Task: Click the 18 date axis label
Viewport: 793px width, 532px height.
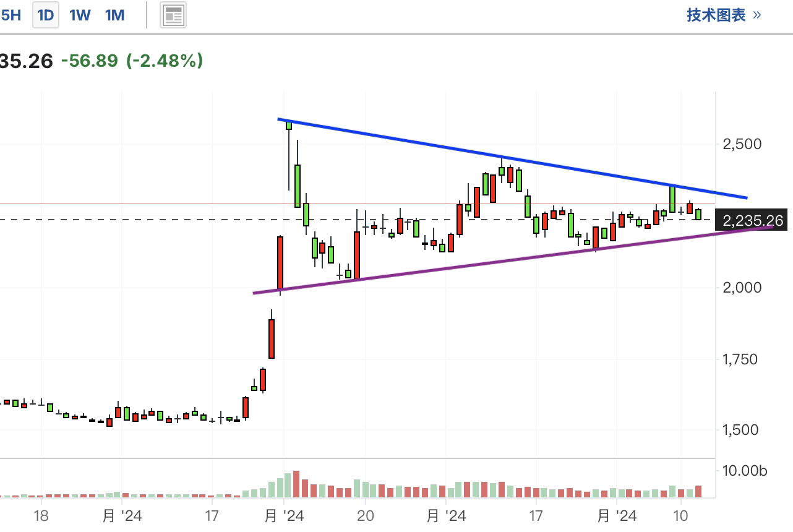Action: [x=41, y=516]
